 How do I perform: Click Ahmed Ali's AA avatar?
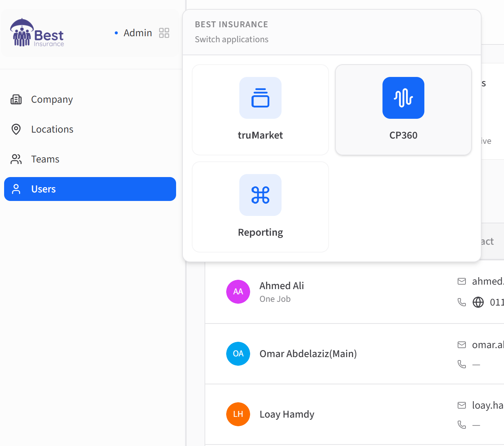coord(238,292)
